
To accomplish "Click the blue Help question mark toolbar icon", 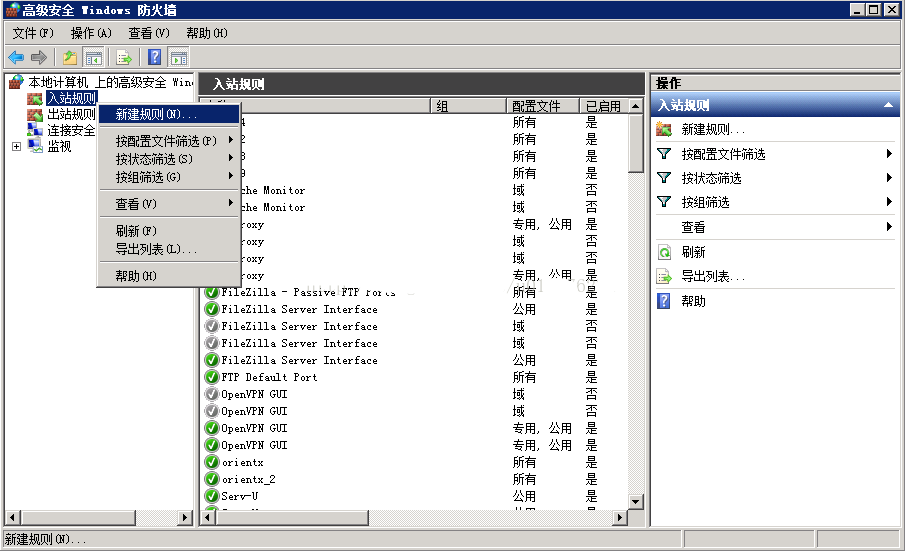I will coord(154,57).
